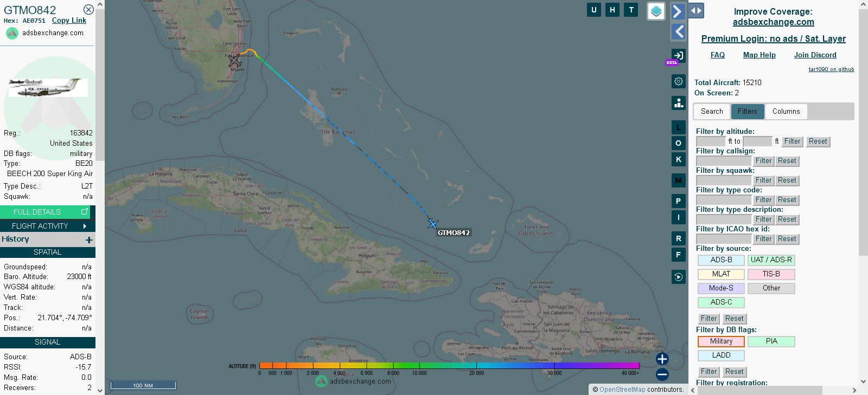Click the minimum altitude input field
Screen dimensions: 868x395
tap(711, 141)
